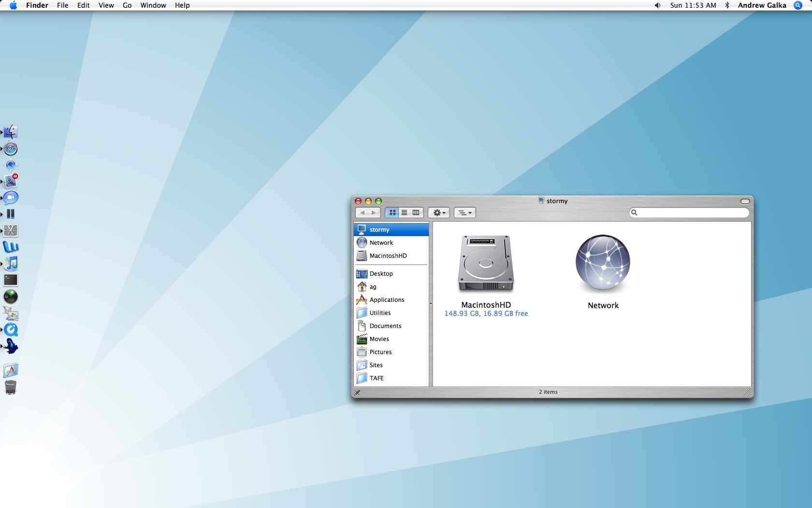Open Mail with unread badge in dock
812x508 pixels.
click(11, 181)
